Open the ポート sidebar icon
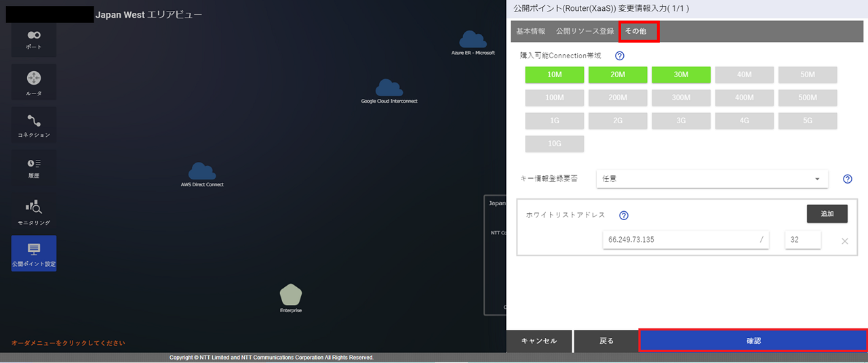Screen dimensions: 868x363 click(x=34, y=39)
